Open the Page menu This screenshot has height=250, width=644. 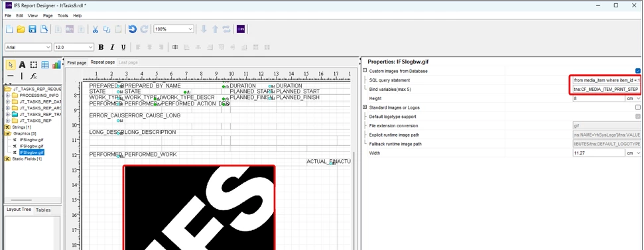point(48,16)
